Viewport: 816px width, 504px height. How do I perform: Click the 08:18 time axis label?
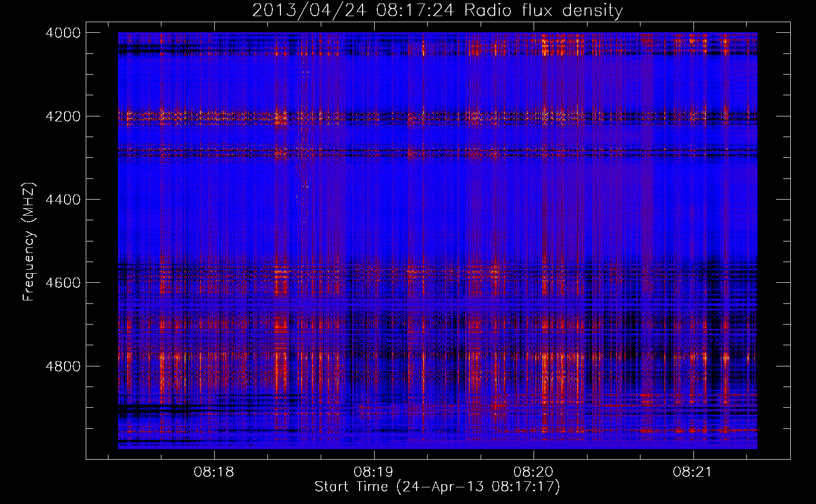(x=214, y=472)
